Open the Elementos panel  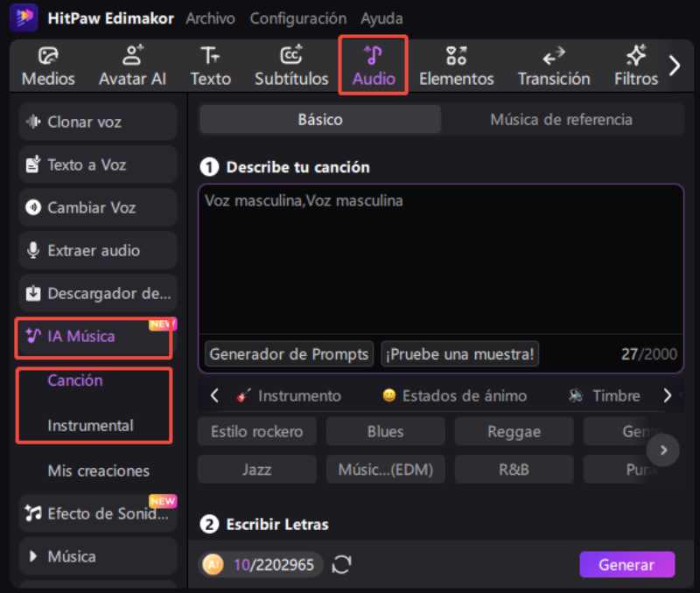point(456,66)
